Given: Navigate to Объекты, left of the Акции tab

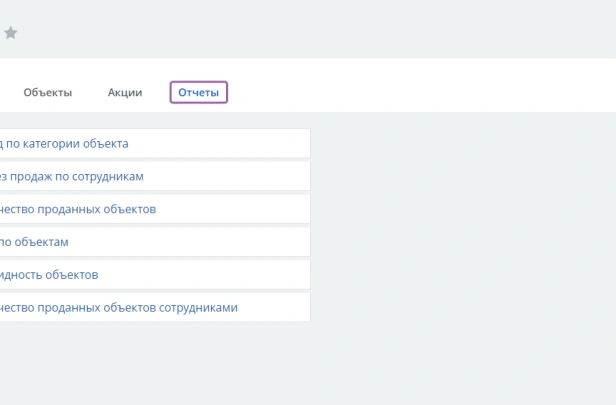Looking at the screenshot, I should [x=48, y=93].
